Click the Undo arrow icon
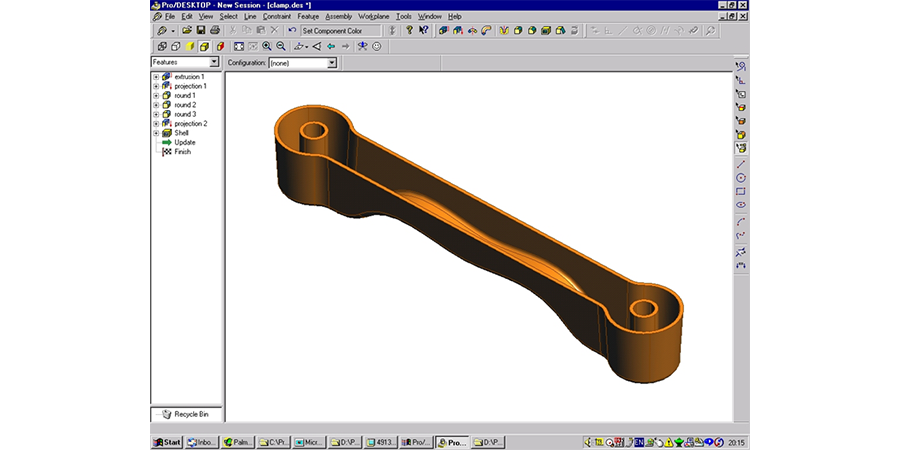This screenshot has height=450, width=900. (292, 31)
